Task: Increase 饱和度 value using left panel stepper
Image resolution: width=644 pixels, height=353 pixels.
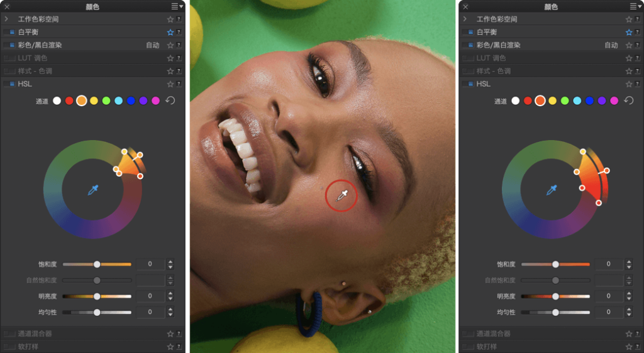Action: pyautogui.click(x=170, y=261)
